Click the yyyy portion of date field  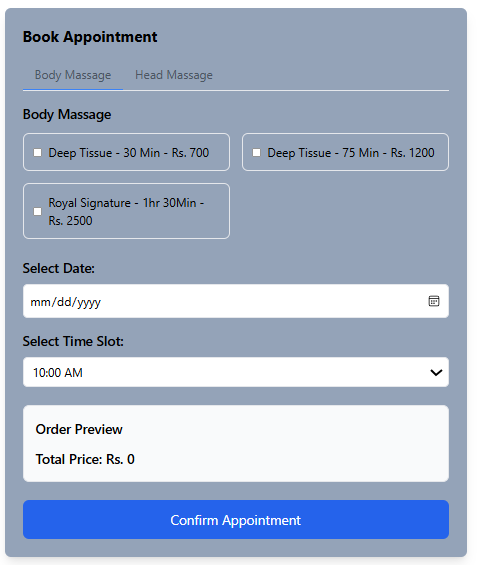coord(89,302)
